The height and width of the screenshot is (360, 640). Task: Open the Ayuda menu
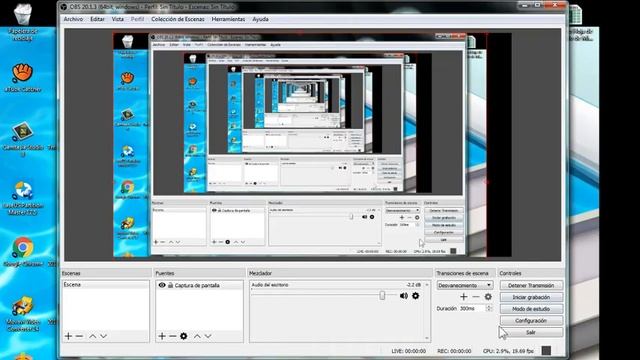click(x=260, y=19)
